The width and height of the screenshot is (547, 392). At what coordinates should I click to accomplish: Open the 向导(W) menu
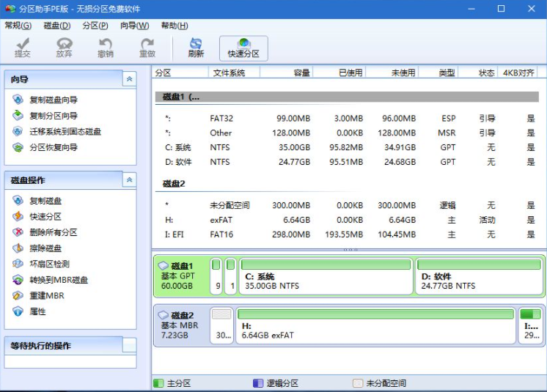coord(134,26)
